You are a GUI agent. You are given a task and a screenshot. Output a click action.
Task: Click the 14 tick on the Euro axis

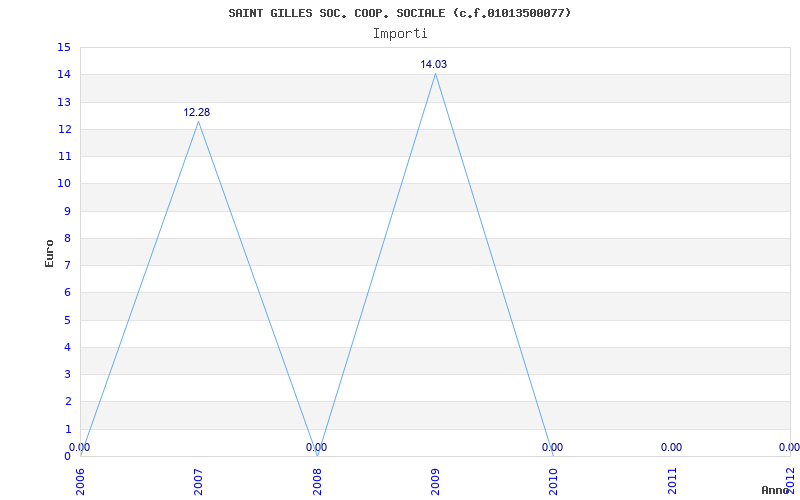(x=64, y=74)
